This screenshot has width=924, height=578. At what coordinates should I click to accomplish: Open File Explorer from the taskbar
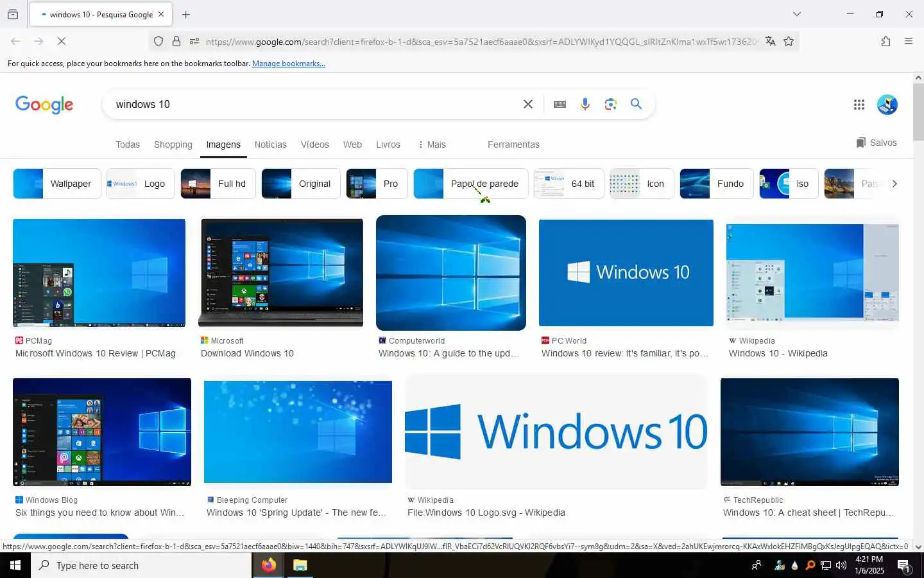point(300,565)
